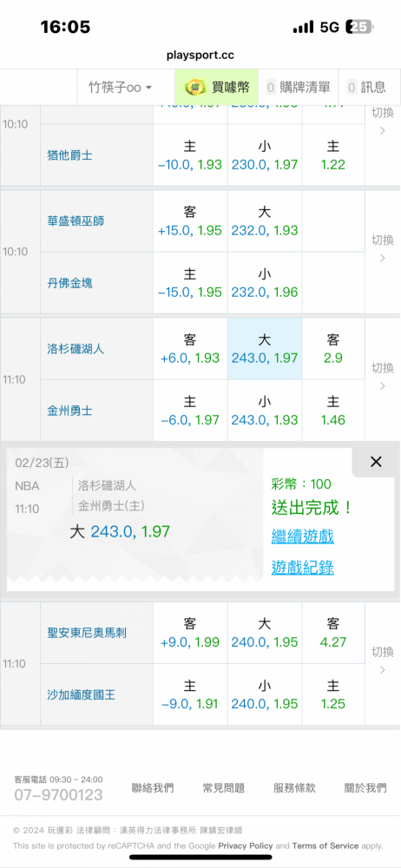This screenshot has height=868, width=401.
Task: Open the 金州勇士 team link
Action: click(x=69, y=411)
